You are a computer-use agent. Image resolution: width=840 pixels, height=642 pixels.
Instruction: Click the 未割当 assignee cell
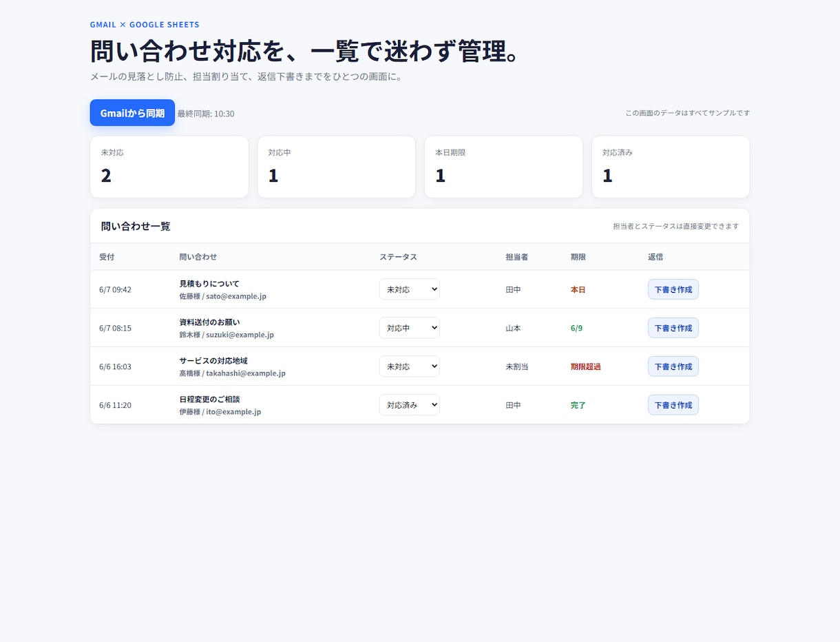[x=517, y=366]
